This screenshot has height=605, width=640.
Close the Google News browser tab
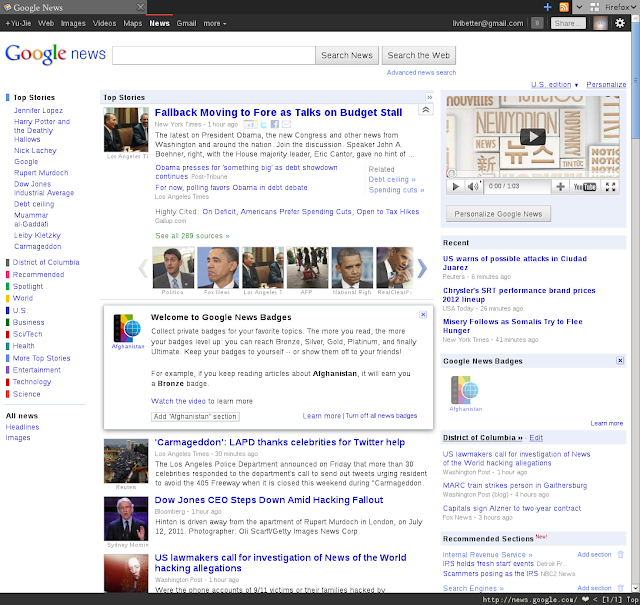pos(140,7)
